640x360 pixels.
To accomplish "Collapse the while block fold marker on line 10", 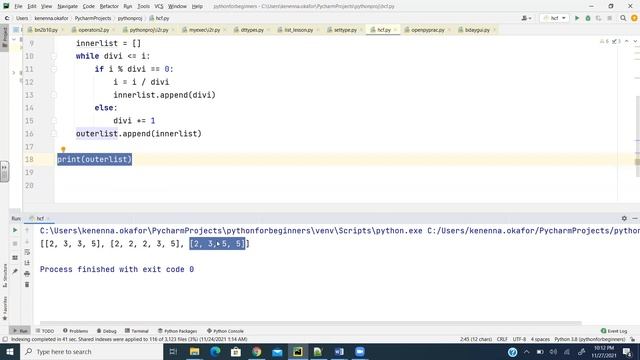I will tap(54, 56).
